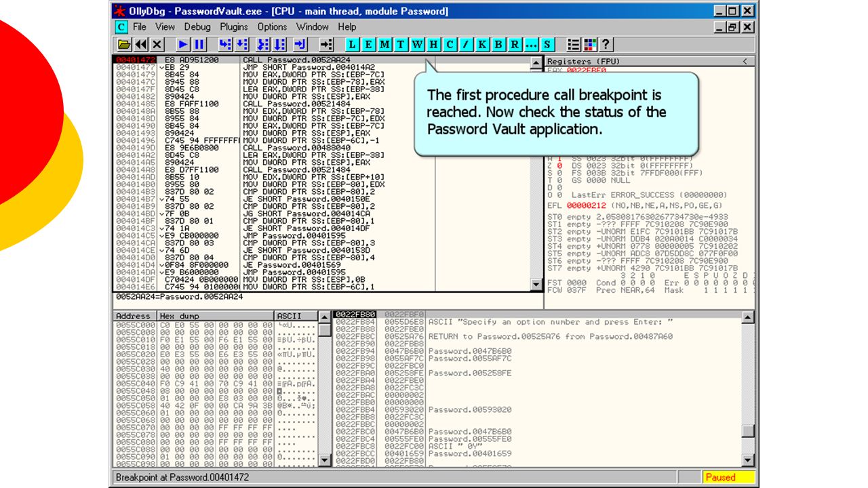Run the program with play icon
The image size is (868, 488).
click(183, 44)
